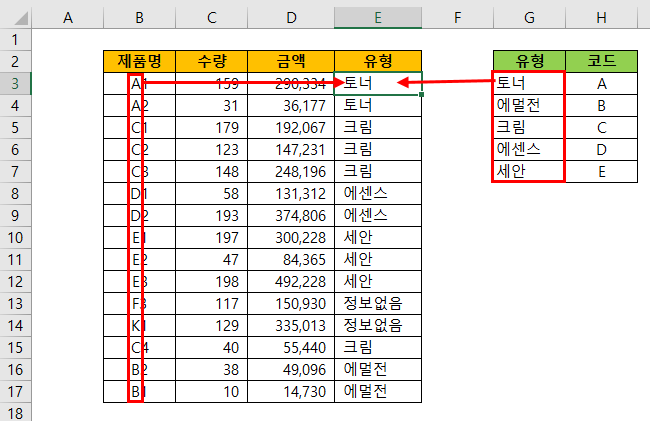This screenshot has height=421, width=650.
Task: Click the 코드 header cell
Action: coord(601,62)
